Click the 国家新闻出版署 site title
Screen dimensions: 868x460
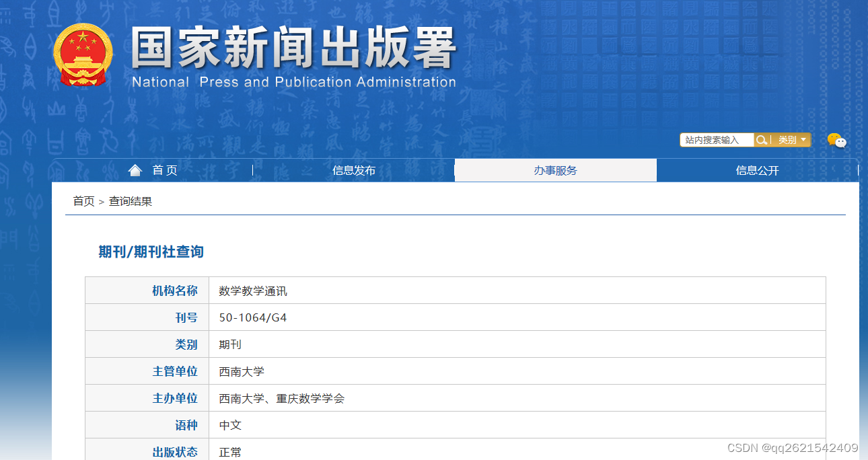(x=294, y=48)
